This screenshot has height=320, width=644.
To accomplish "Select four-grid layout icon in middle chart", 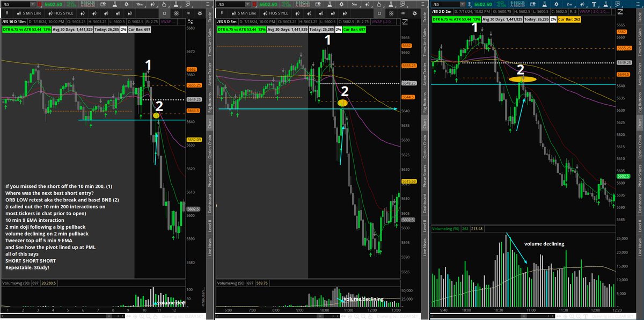I will (x=391, y=13).
